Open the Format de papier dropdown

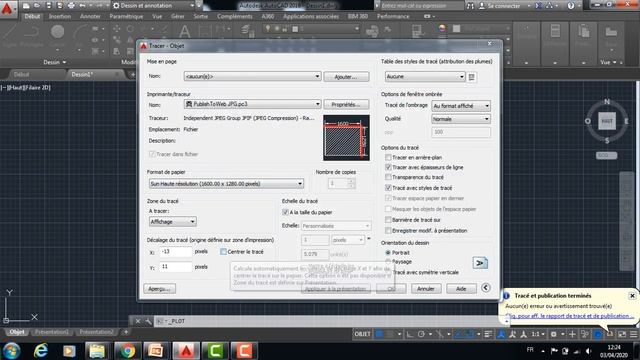click(x=226, y=184)
